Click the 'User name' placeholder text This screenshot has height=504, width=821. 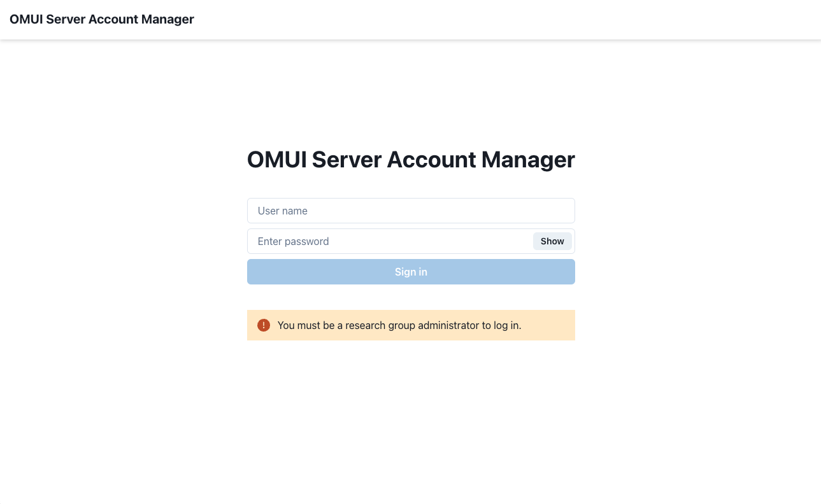[x=283, y=211]
